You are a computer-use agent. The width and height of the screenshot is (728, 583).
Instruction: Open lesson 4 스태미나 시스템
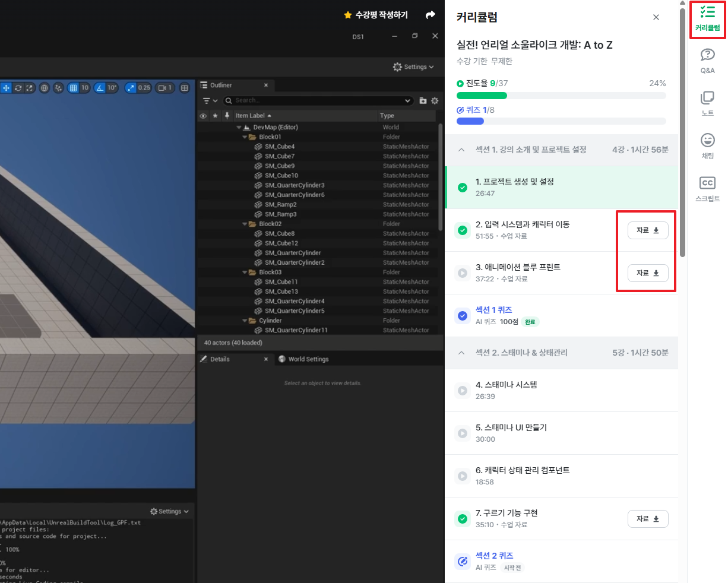pyautogui.click(x=561, y=391)
